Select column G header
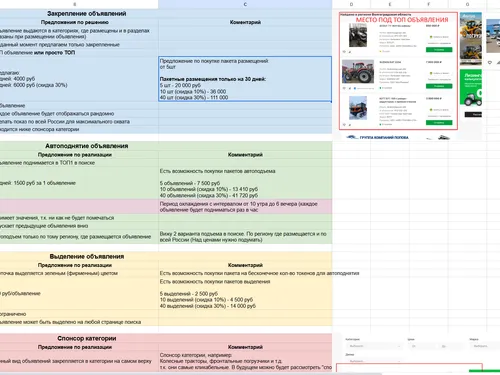Viewport: 500px width, 375px height. 467,4
